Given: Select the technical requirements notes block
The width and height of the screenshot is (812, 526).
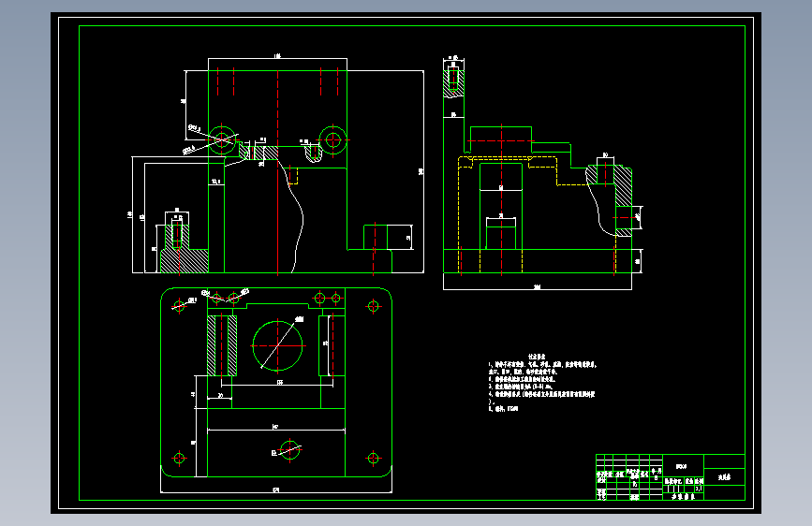Looking at the screenshot, I should point(542,383).
